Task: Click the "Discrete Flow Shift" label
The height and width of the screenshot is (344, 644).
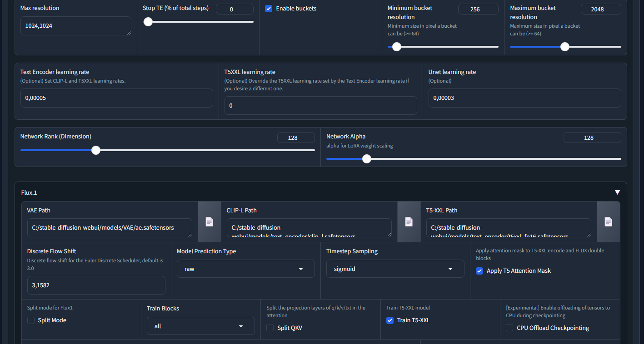Action: [x=52, y=251]
